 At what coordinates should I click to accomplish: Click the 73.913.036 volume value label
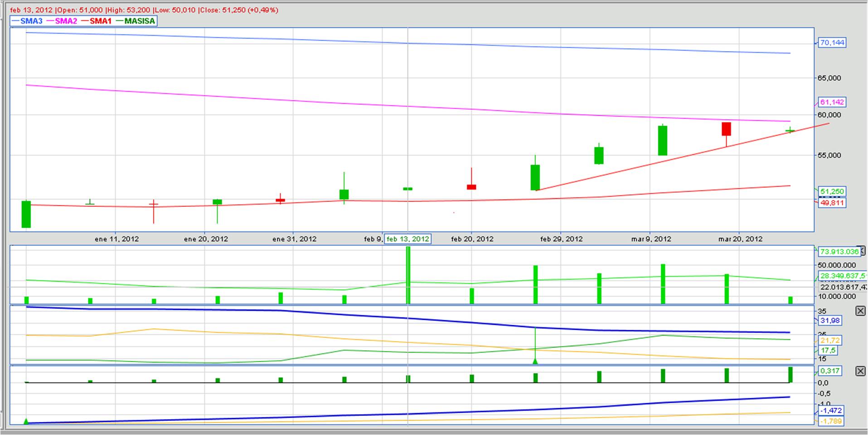(x=839, y=251)
